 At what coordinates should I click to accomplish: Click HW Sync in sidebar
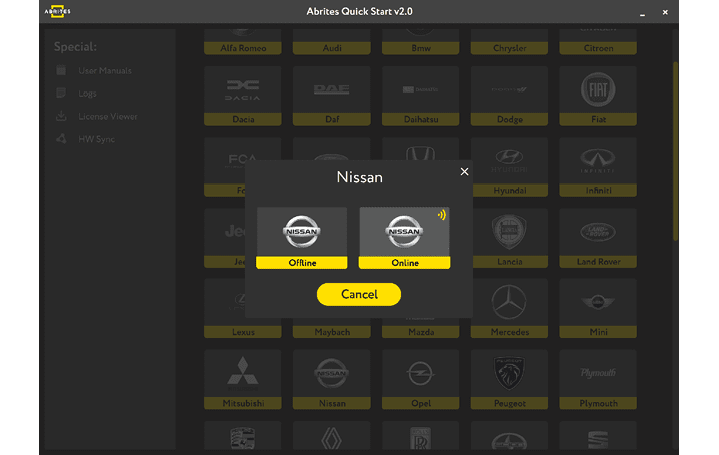click(x=96, y=140)
